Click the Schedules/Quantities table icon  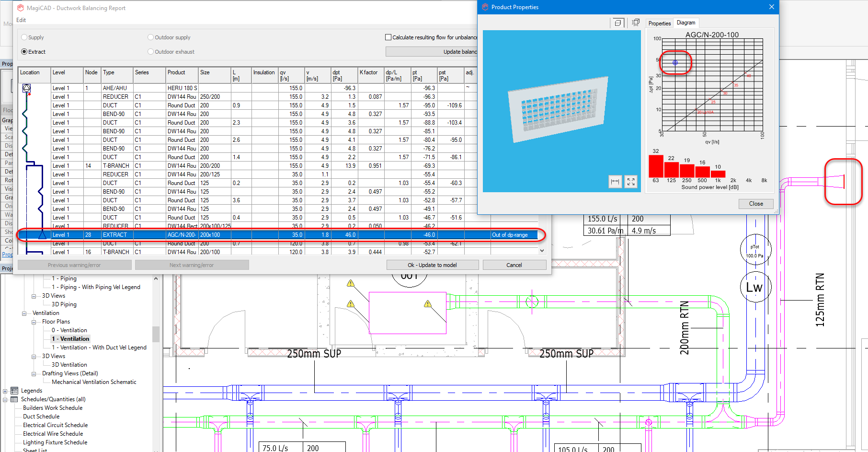tap(14, 399)
